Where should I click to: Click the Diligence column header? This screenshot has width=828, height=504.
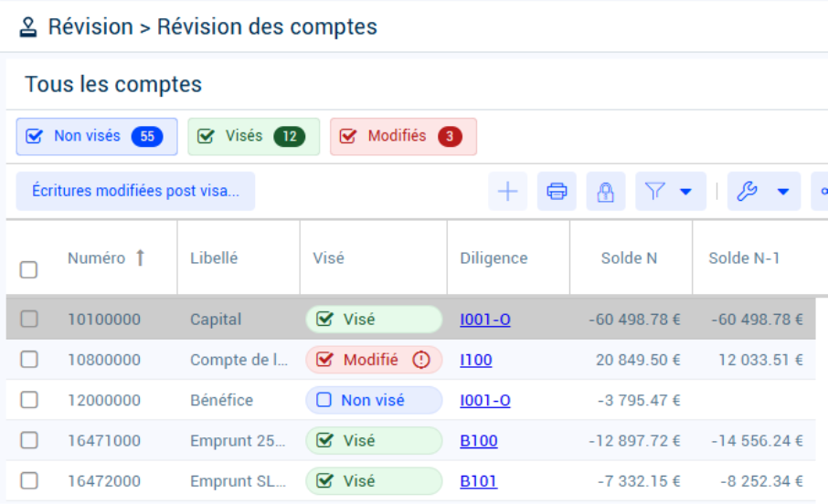click(494, 258)
